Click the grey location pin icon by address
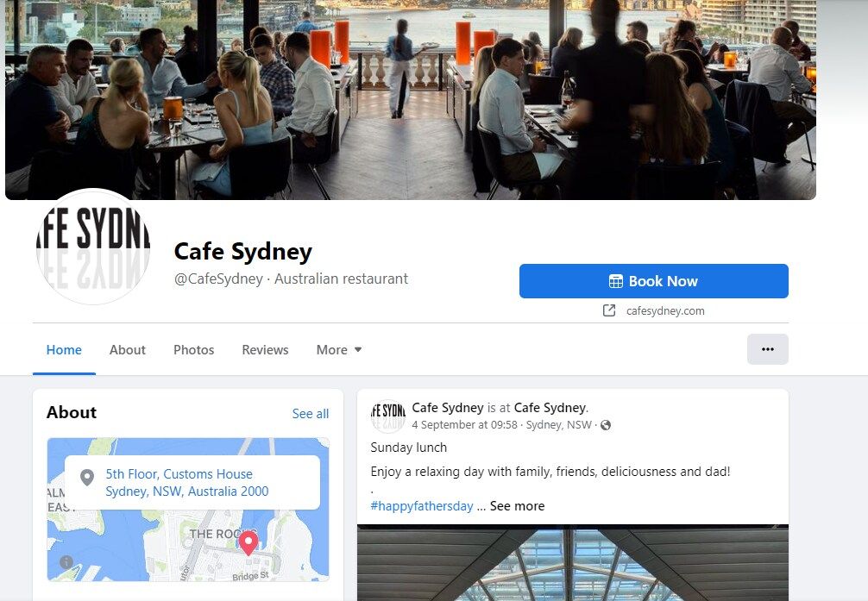Image resolution: width=868 pixels, height=601 pixels. (x=87, y=477)
